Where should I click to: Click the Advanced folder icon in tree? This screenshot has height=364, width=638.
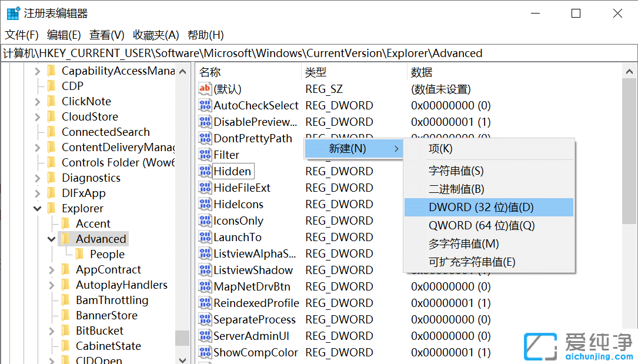click(66, 238)
